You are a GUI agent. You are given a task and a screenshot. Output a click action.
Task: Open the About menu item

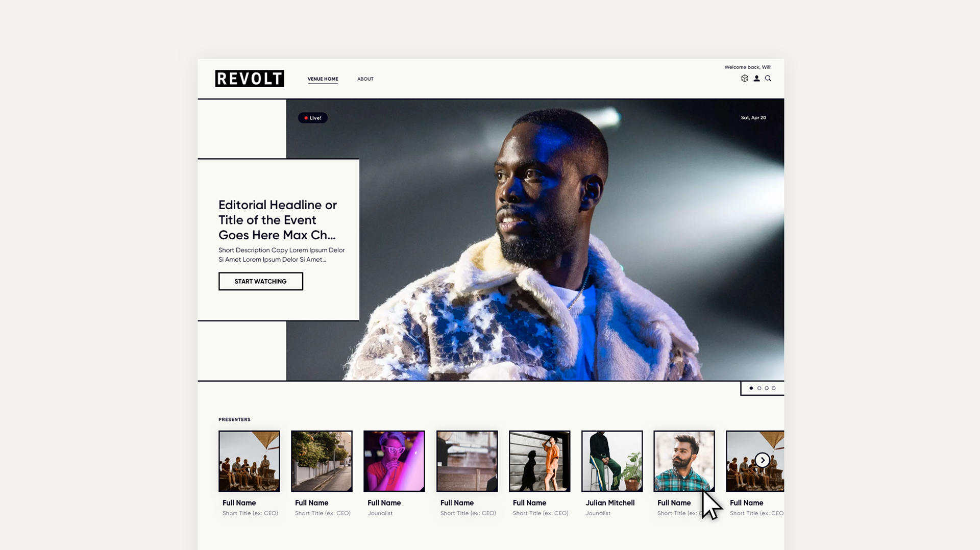(365, 79)
